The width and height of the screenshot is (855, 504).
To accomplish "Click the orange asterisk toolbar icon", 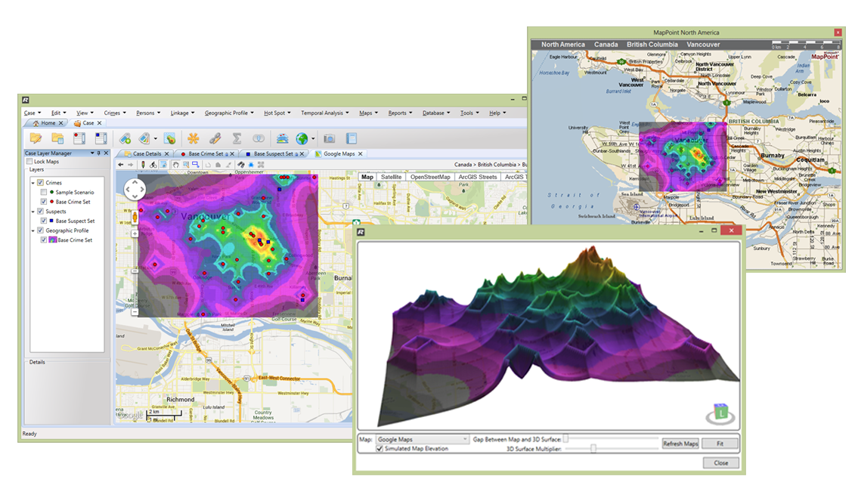I will 193,138.
